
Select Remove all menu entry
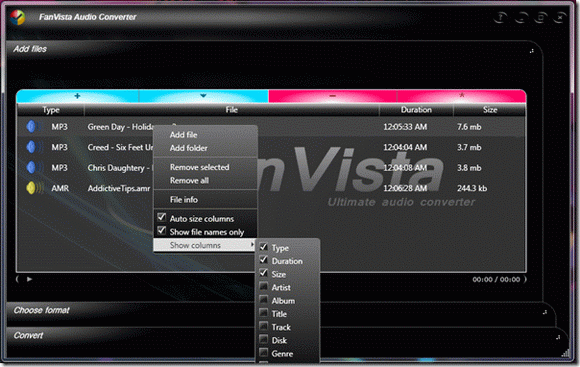pos(189,181)
